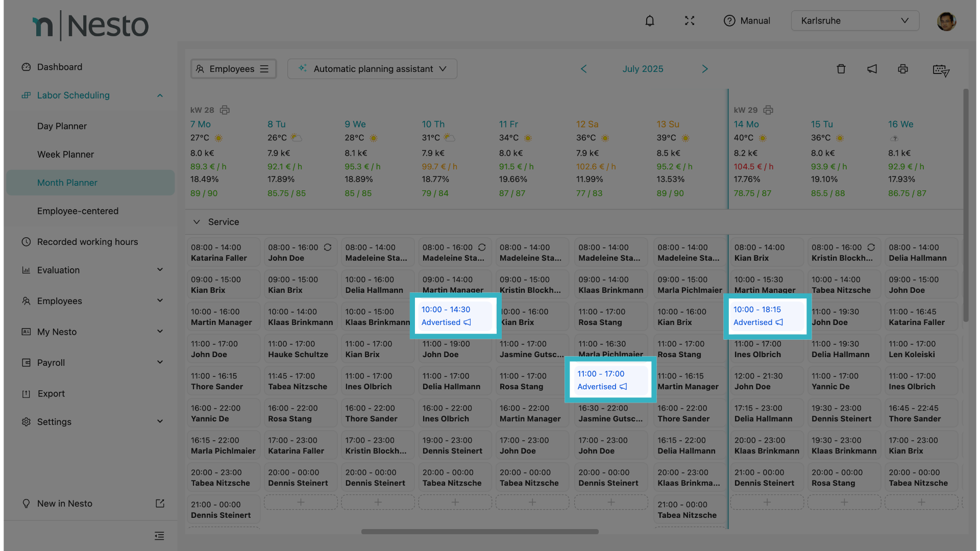Open Automatic planning assistant dropdown
The height and width of the screenshot is (551, 980).
372,69
